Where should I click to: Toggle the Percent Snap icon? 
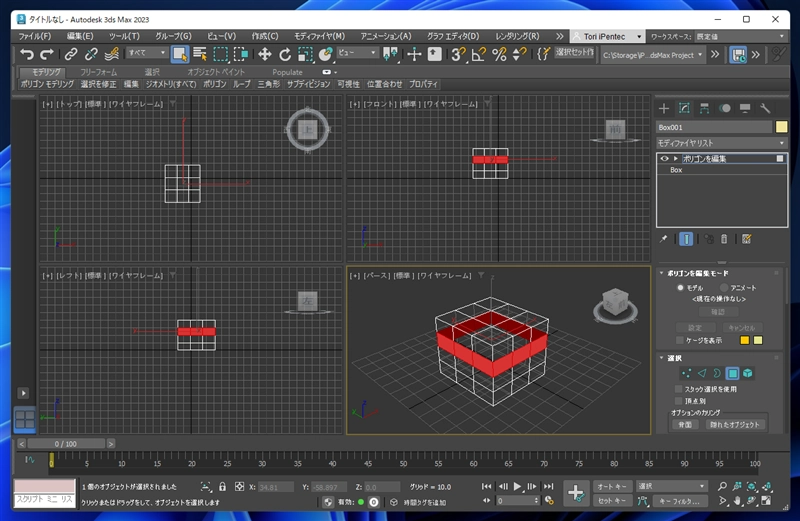499,54
